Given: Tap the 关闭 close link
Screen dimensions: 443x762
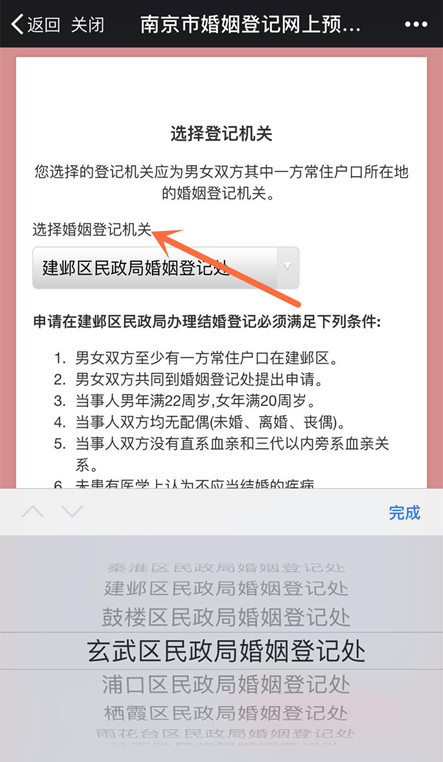Looking at the screenshot, I should [87, 24].
